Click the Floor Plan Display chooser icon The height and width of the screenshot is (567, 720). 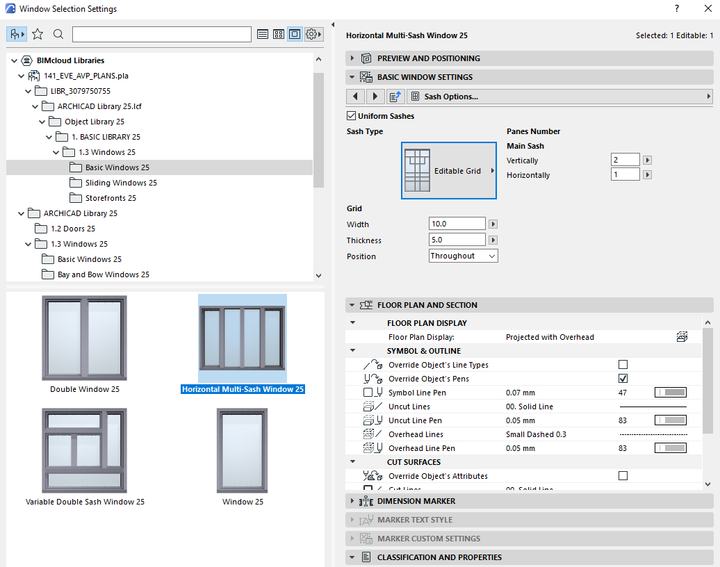682,337
